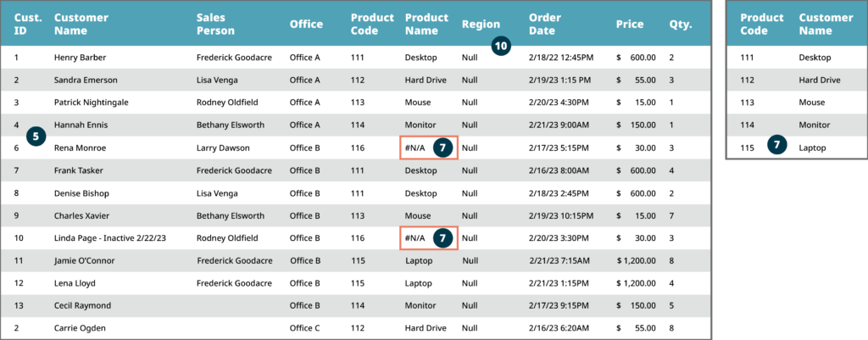
Task: Click the Carrie Ogden name cell
Action: [x=77, y=328]
